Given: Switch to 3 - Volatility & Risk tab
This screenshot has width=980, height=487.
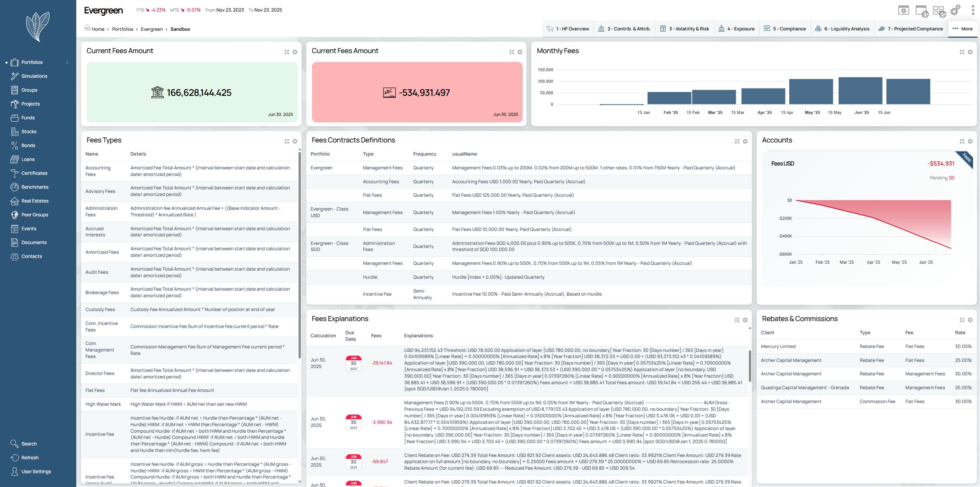Looking at the screenshot, I should click(684, 29).
